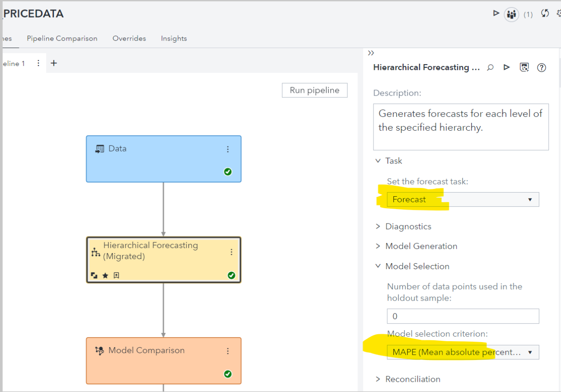Open Model Comparison node three-dot menu
The height and width of the screenshot is (392, 561).
point(228,351)
